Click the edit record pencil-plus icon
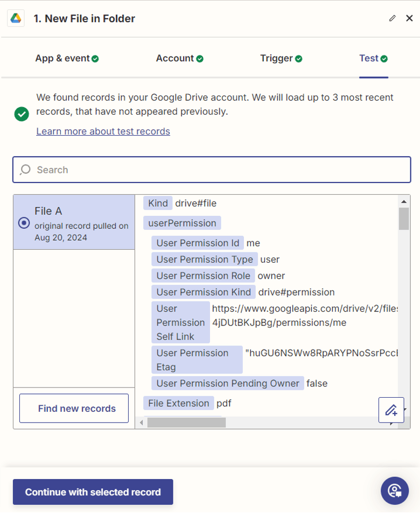Viewport: 420px width, 514px height. pyautogui.click(x=391, y=410)
